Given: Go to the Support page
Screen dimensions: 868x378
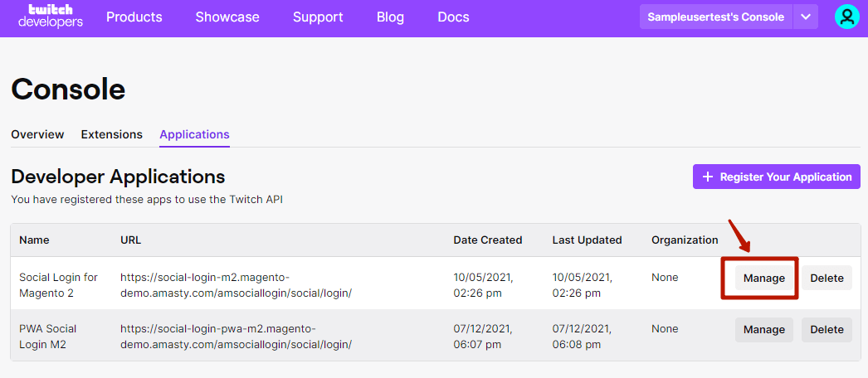Looking at the screenshot, I should tap(318, 17).
